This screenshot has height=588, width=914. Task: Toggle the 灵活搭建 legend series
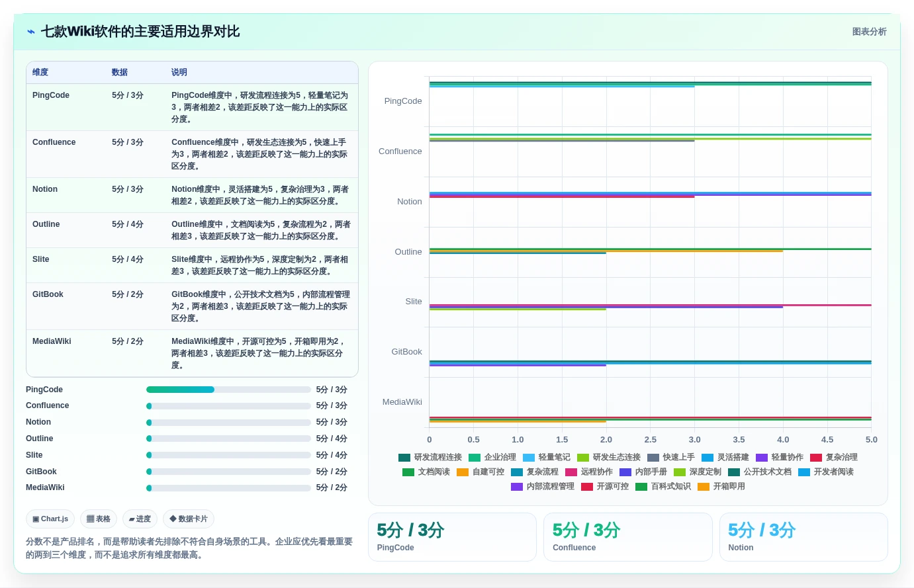point(725,457)
